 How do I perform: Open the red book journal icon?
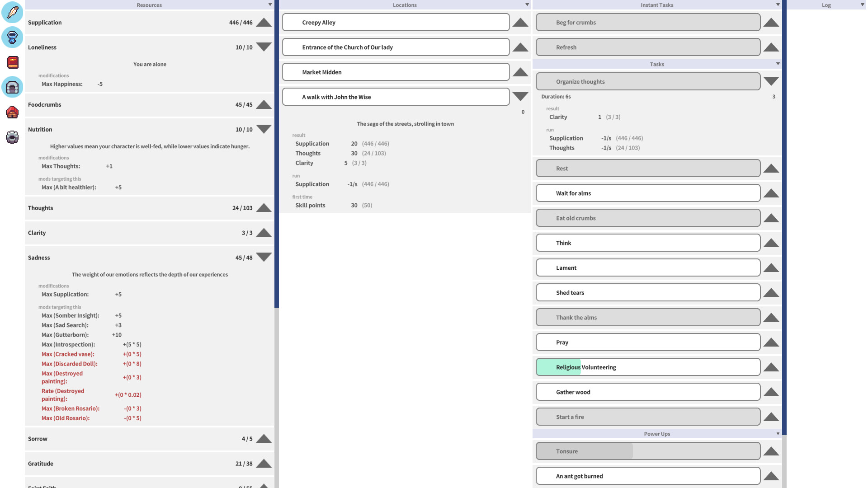click(x=12, y=62)
